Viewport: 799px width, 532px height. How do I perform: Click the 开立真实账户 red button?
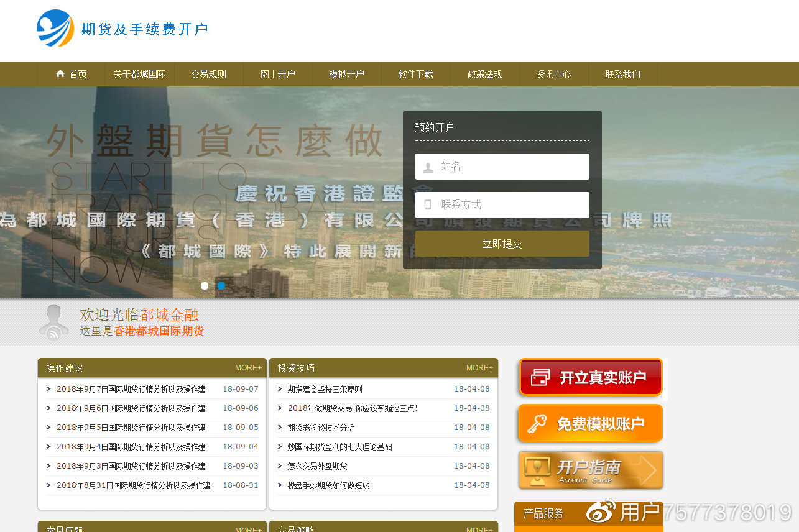[590, 377]
